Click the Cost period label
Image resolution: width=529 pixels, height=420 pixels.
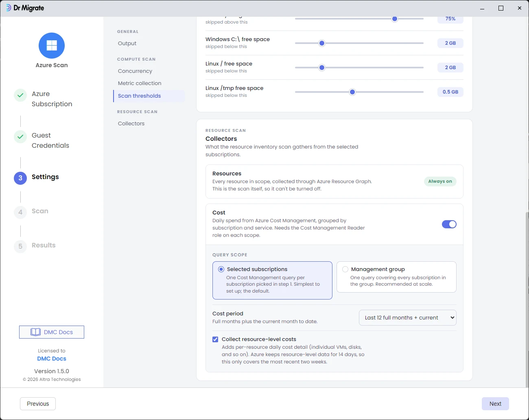point(228,314)
